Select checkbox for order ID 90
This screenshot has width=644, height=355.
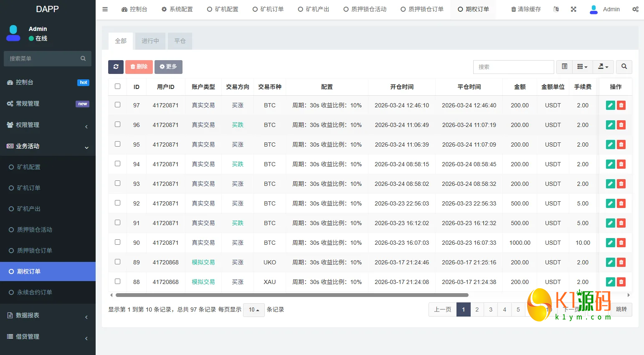click(117, 242)
